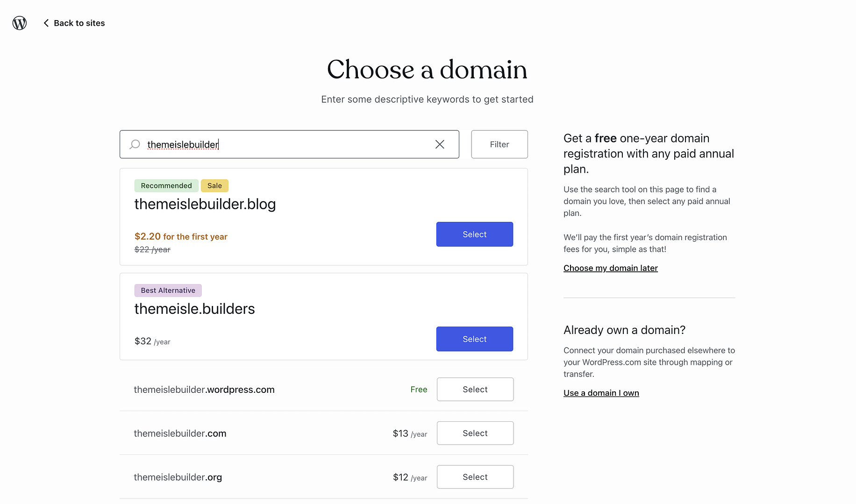Screen dimensions: 856x504
Task: Select the themeislebuilder.org domain
Action: (x=475, y=476)
